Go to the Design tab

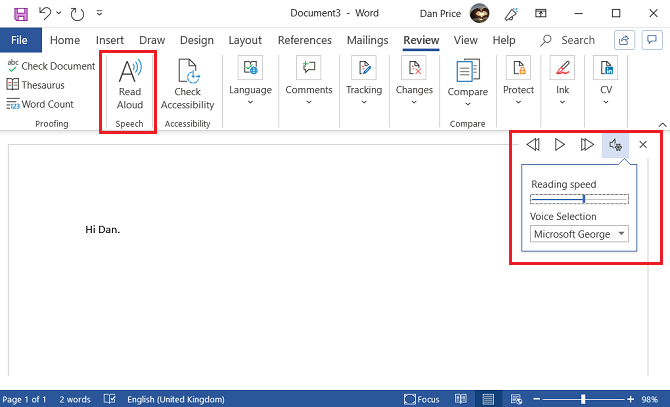[x=197, y=40]
